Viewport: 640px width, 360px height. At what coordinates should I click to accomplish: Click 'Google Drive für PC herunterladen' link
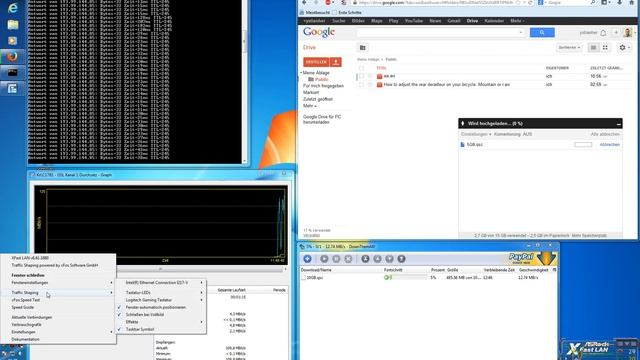(x=322, y=119)
